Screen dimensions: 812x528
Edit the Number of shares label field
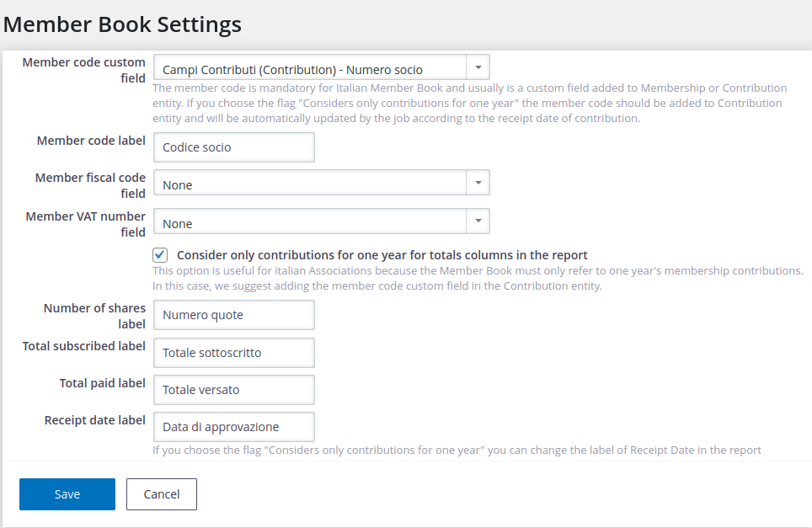tap(234, 315)
